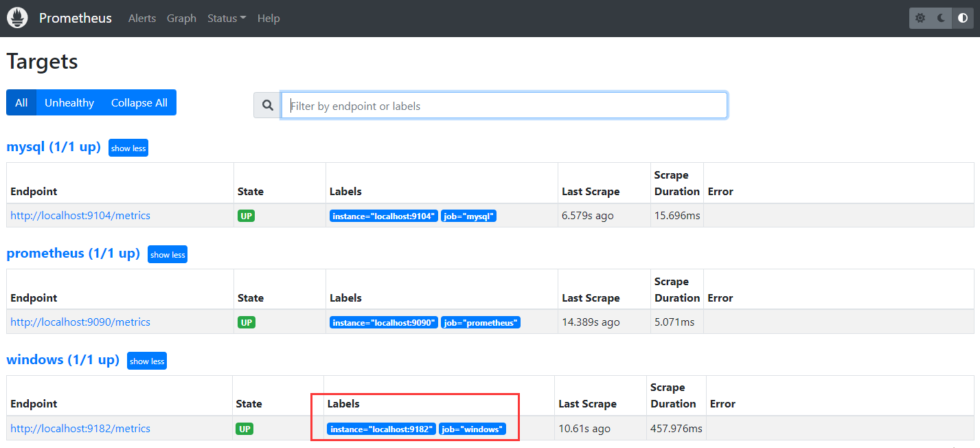Select the 457.976ms scrape duration value
This screenshot has height=448, width=980.
[676, 429]
